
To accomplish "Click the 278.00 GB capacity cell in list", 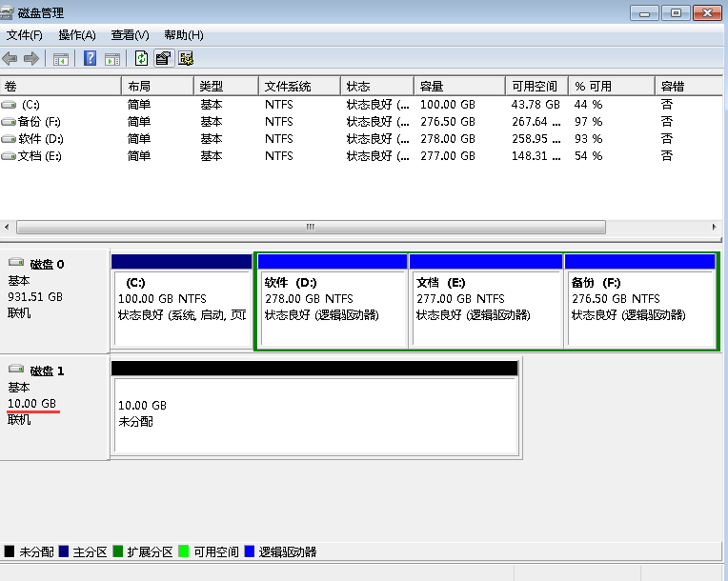I will [x=448, y=139].
